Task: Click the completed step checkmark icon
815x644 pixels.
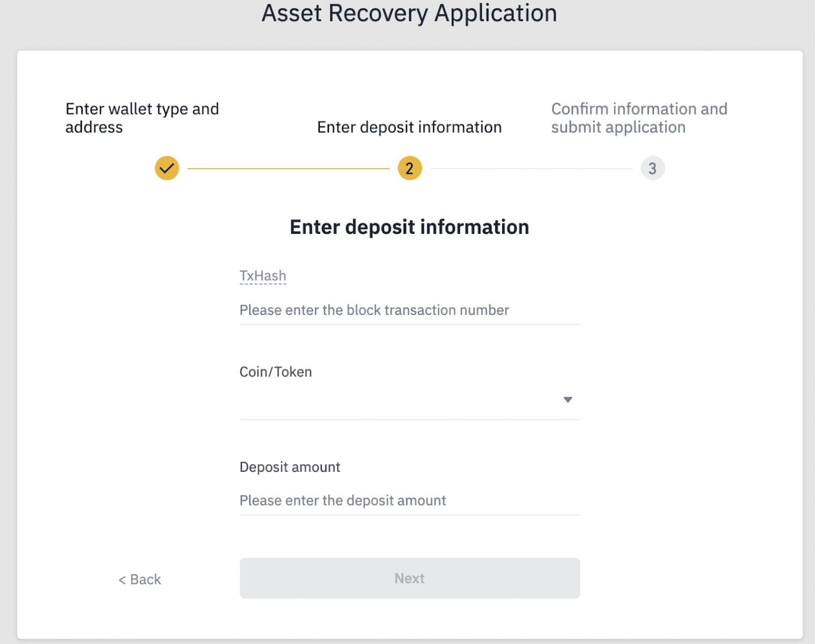Action: pos(166,168)
